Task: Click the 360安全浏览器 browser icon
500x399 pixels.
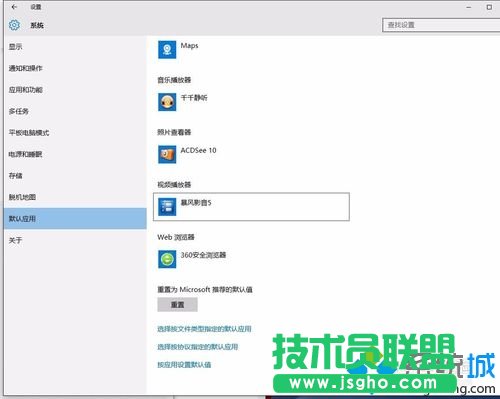Action: coord(167,259)
